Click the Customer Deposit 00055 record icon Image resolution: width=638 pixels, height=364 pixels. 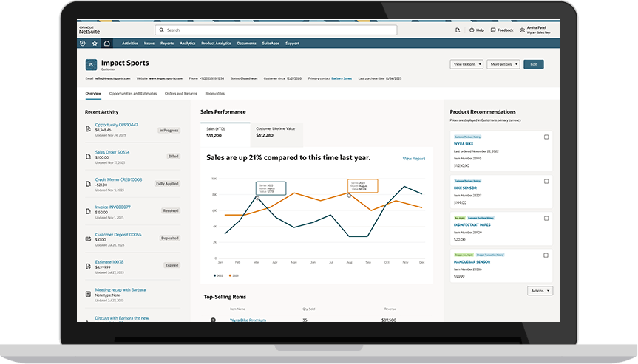[x=89, y=238]
